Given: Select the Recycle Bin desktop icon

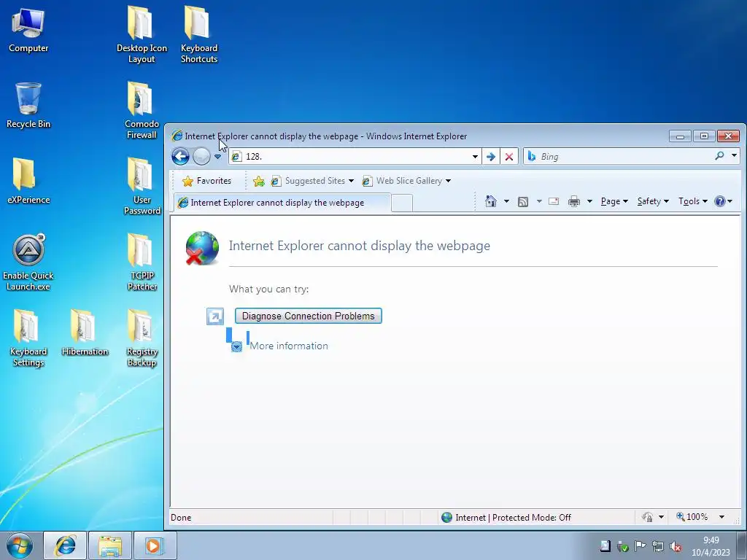Looking at the screenshot, I should pyautogui.click(x=28, y=105).
